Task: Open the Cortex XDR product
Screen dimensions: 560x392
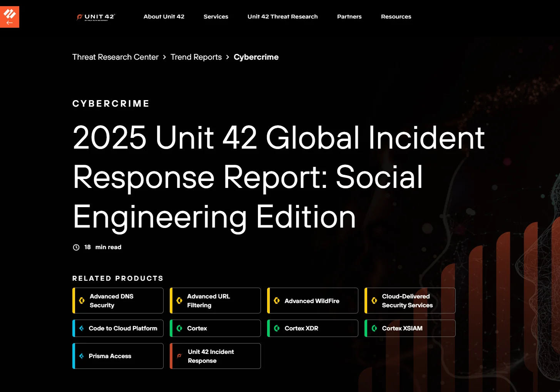Action: 313,328
